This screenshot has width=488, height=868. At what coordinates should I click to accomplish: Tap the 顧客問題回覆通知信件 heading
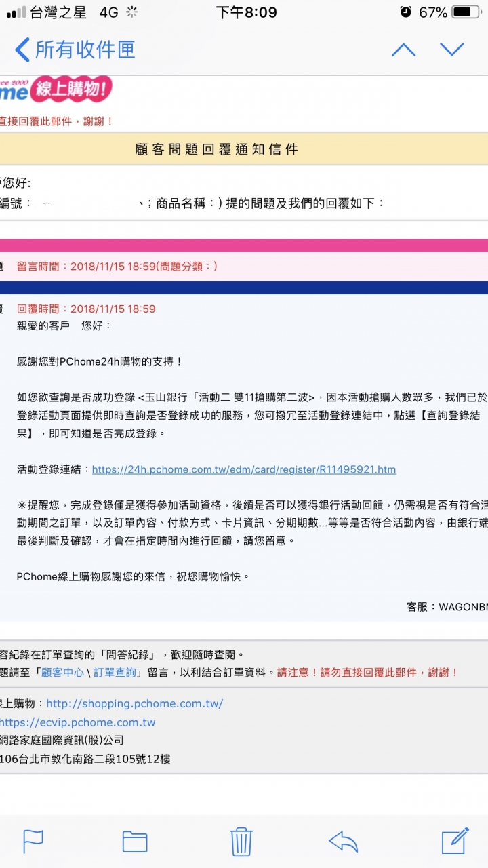pos(217,149)
